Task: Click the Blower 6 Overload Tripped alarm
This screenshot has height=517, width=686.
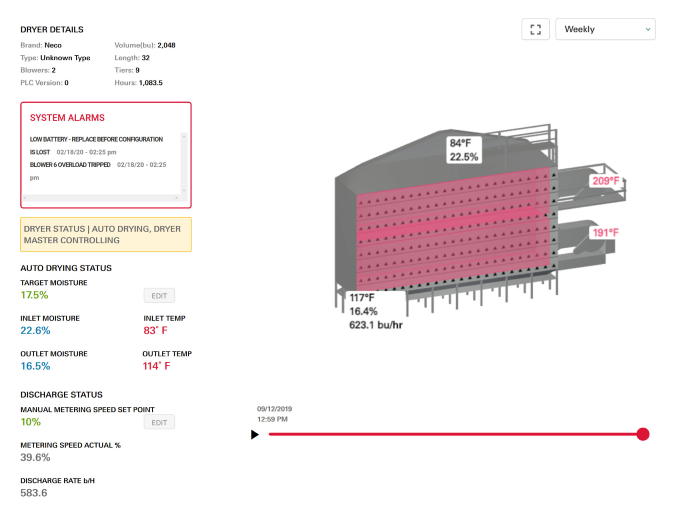Action: [98, 171]
